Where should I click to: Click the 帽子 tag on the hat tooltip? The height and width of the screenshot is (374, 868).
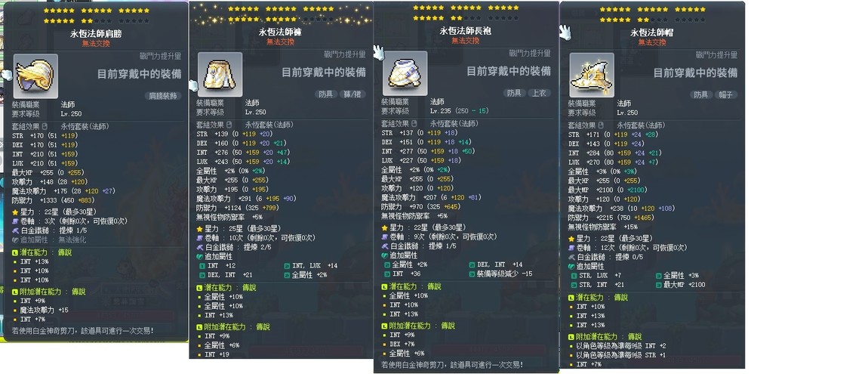click(726, 94)
